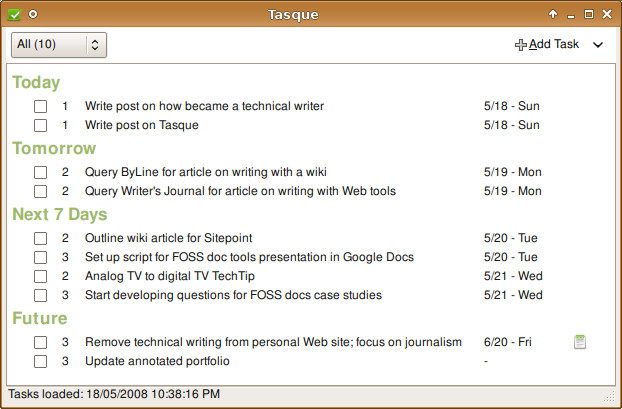
Task: Click the green checkmark Tasque app icon
Action: [x=14, y=14]
